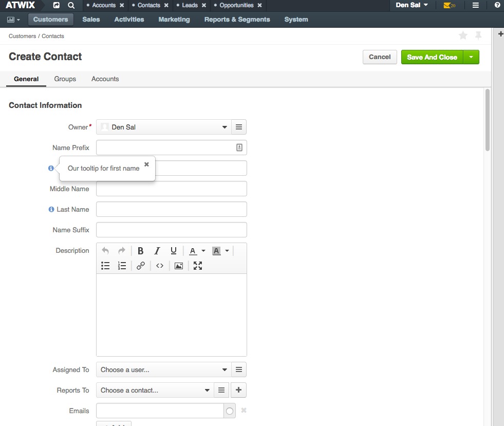This screenshot has height=426, width=504.
Task: Open the Den Sal user menu
Action: 412,5
